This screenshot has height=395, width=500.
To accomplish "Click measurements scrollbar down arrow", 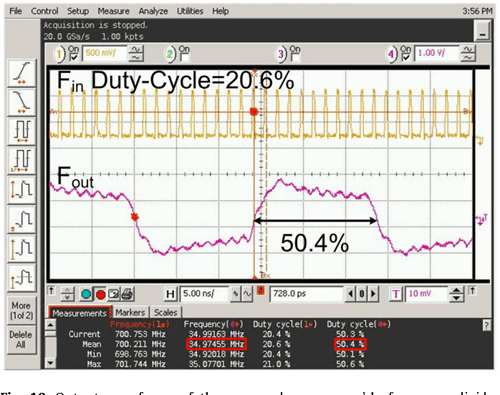I will point(50,363).
